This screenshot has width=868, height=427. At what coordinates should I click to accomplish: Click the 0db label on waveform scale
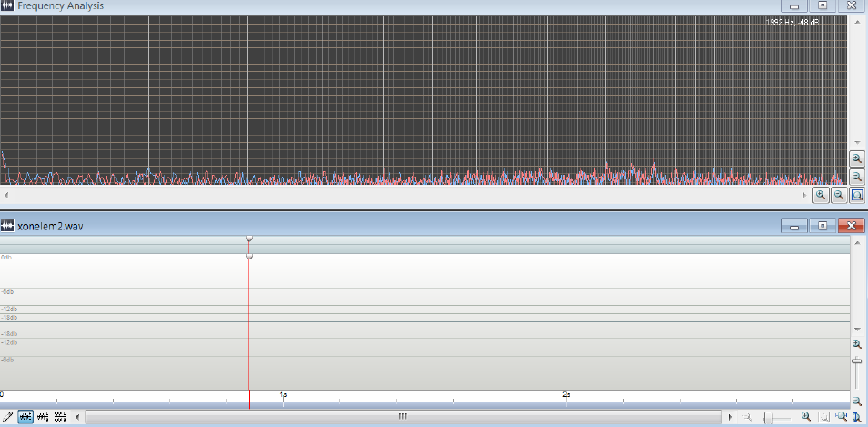pos(6,258)
